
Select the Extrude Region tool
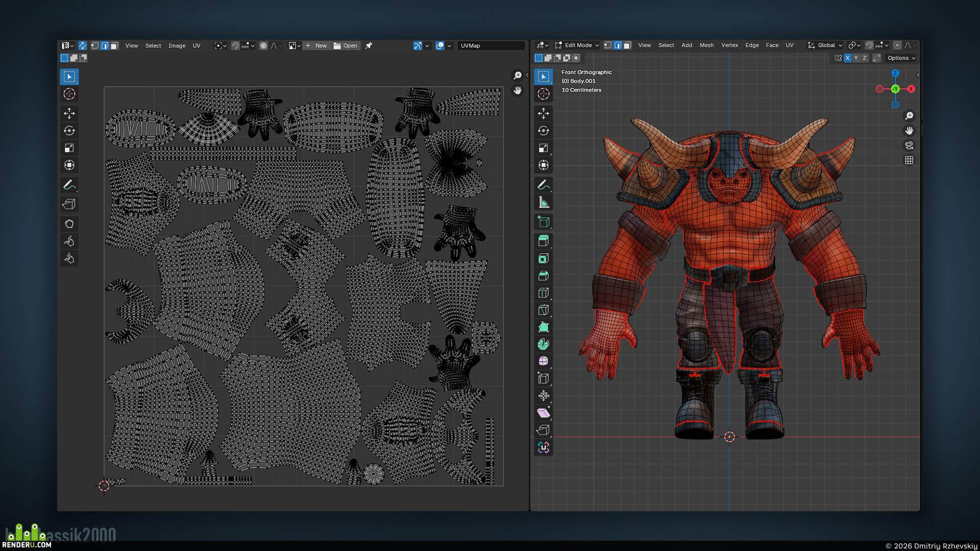click(x=544, y=241)
